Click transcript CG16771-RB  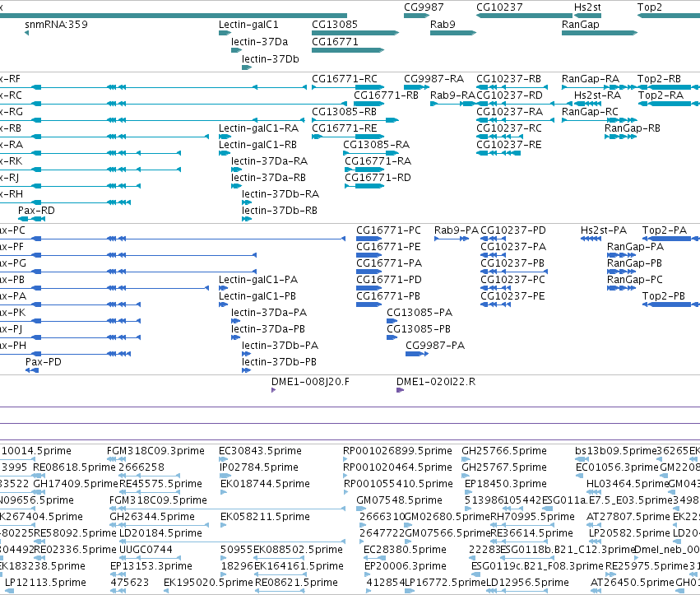pos(369,104)
